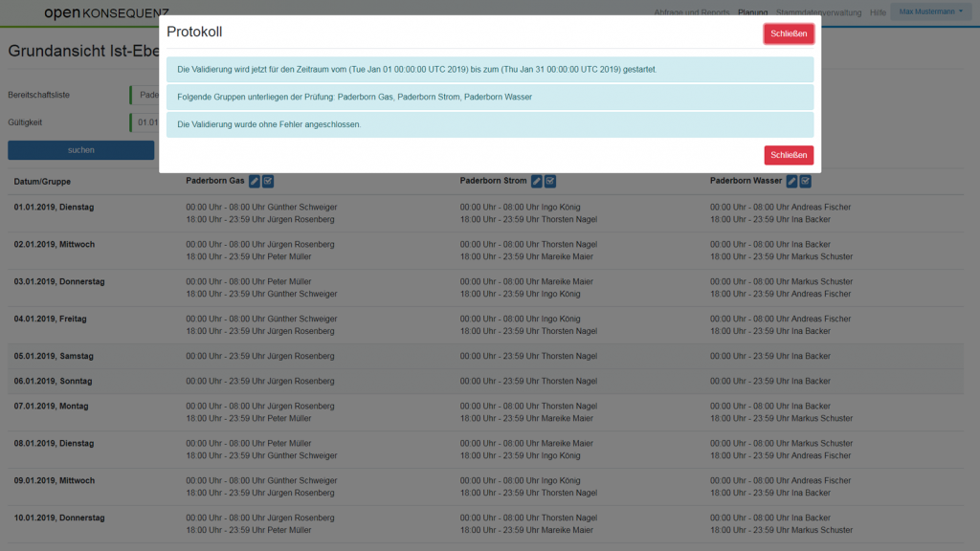Edit Paderborn Wasser via the pencil icon
Screen dimensions: 980x551
click(x=791, y=181)
